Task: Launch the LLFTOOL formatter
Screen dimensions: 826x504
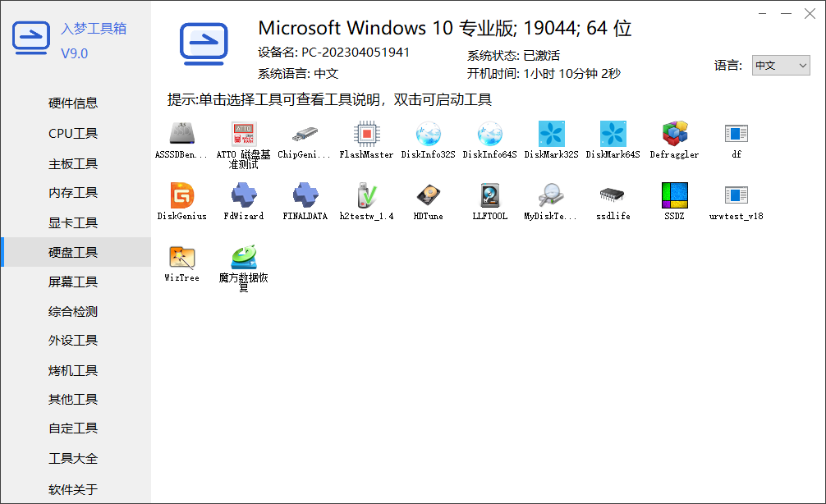Action: pos(489,201)
